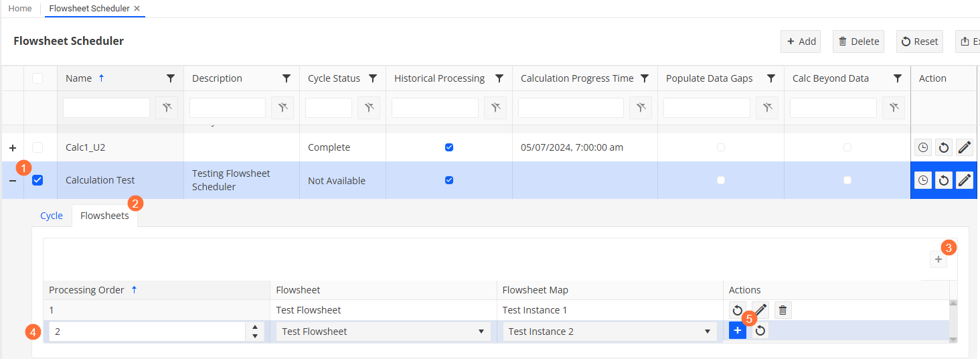Viewport: 980px width, 359px height.
Task: Toggle Historical Processing for Calc1_U2
Action: click(449, 147)
